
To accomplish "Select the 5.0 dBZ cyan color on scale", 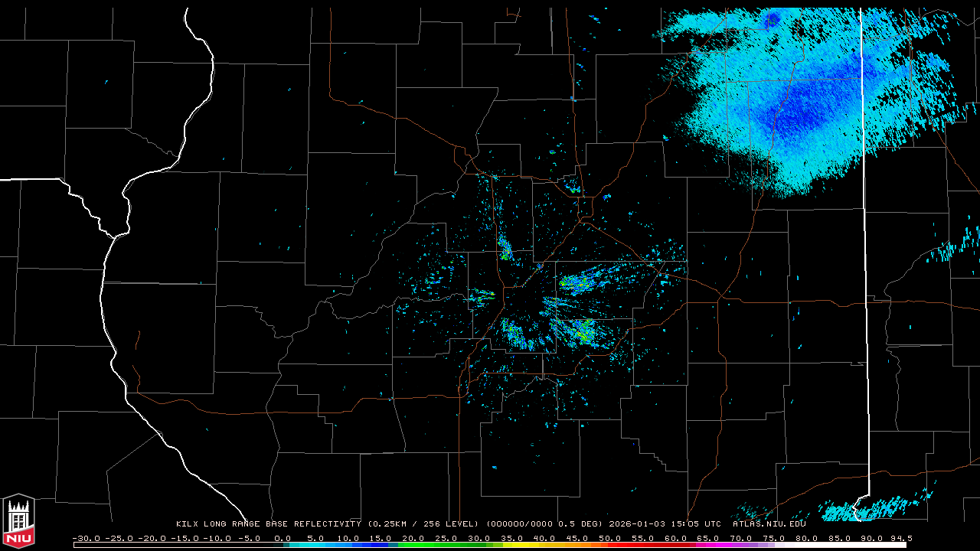I will [x=315, y=545].
